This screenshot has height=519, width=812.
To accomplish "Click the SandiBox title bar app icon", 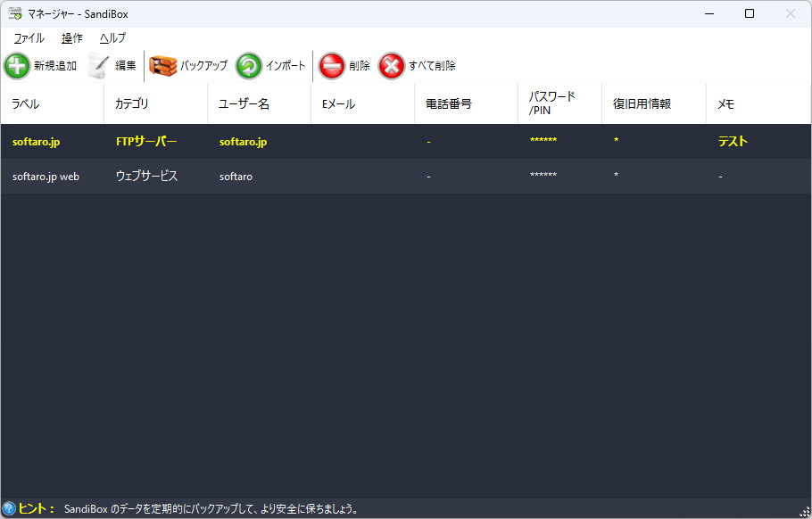I will point(15,14).
